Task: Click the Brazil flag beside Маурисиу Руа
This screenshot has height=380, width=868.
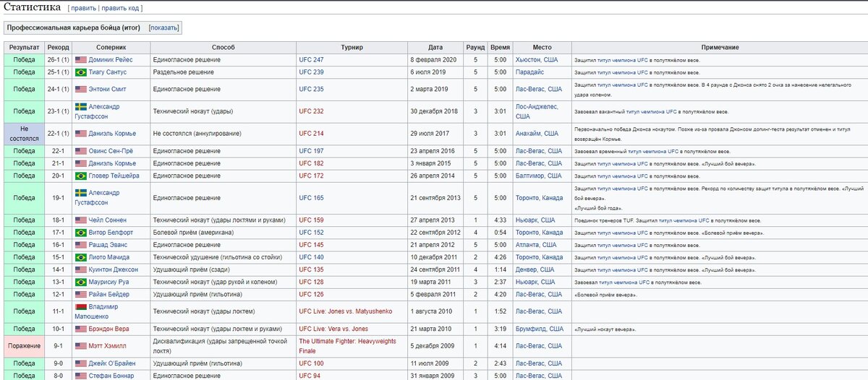Action: 81,282
